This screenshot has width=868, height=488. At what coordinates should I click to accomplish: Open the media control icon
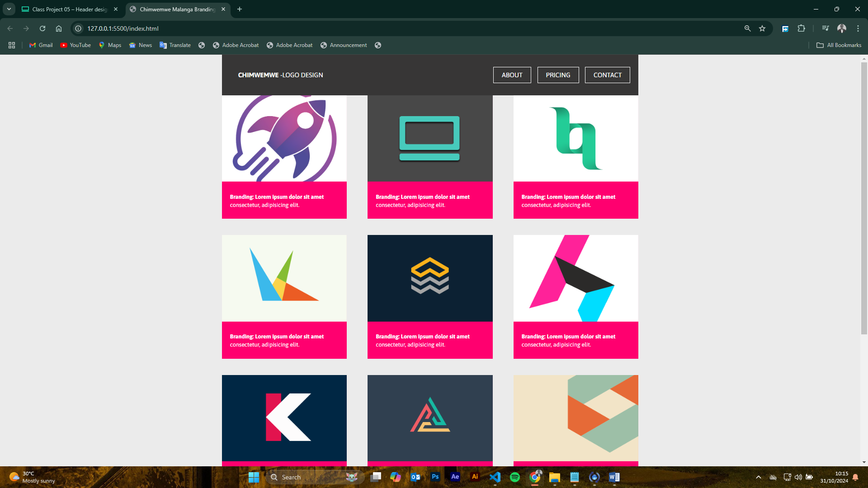(826, 28)
